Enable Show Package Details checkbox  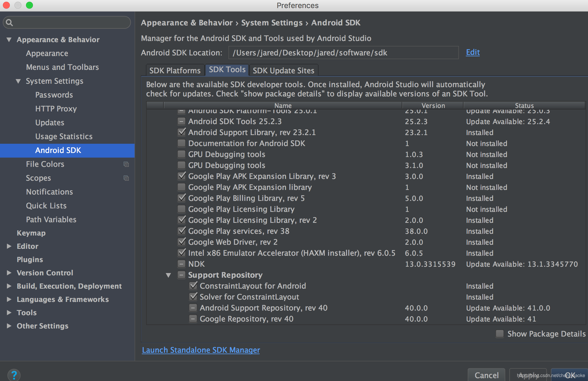point(500,334)
